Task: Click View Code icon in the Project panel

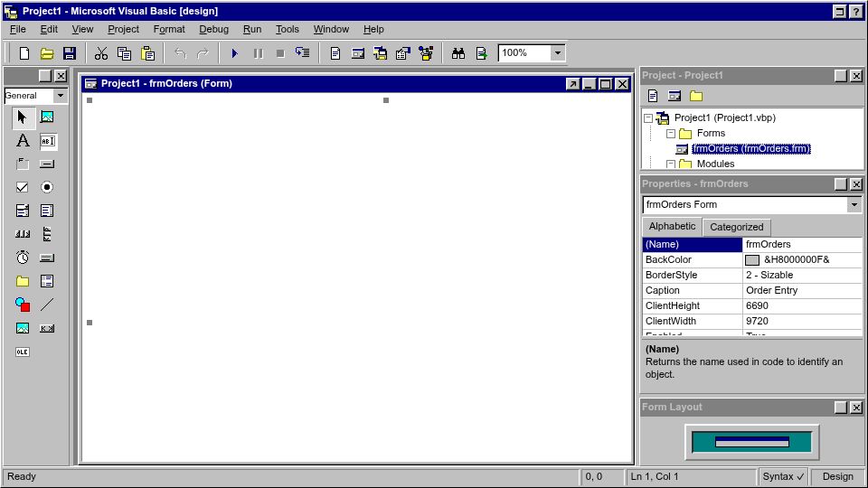Action: click(x=653, y=96)
